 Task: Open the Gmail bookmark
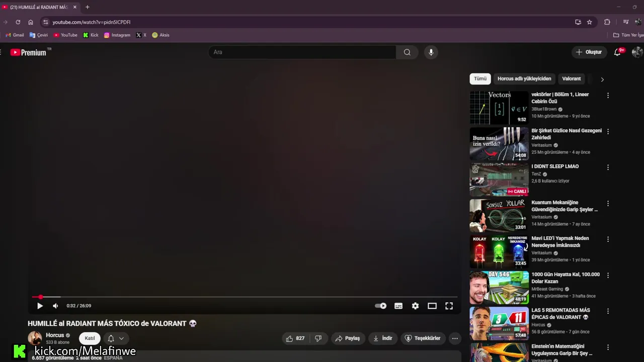click(15, 35)
